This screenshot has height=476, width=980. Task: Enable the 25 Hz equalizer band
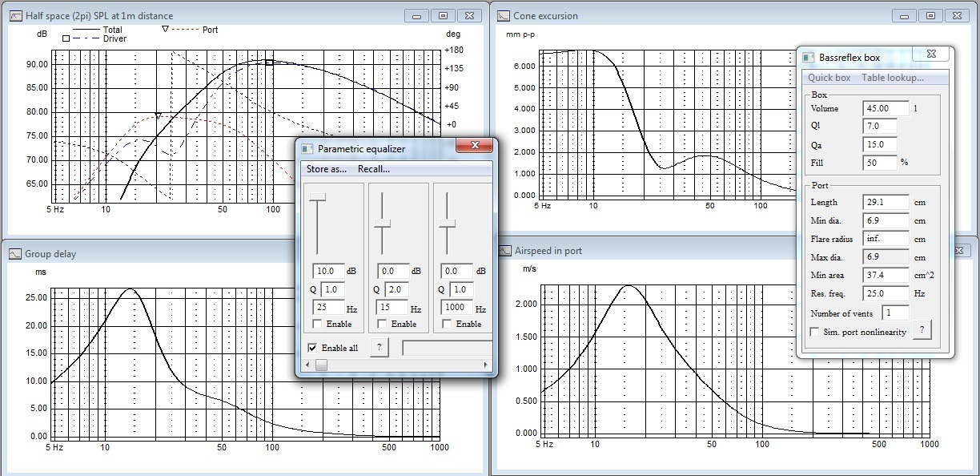point(318,324)
